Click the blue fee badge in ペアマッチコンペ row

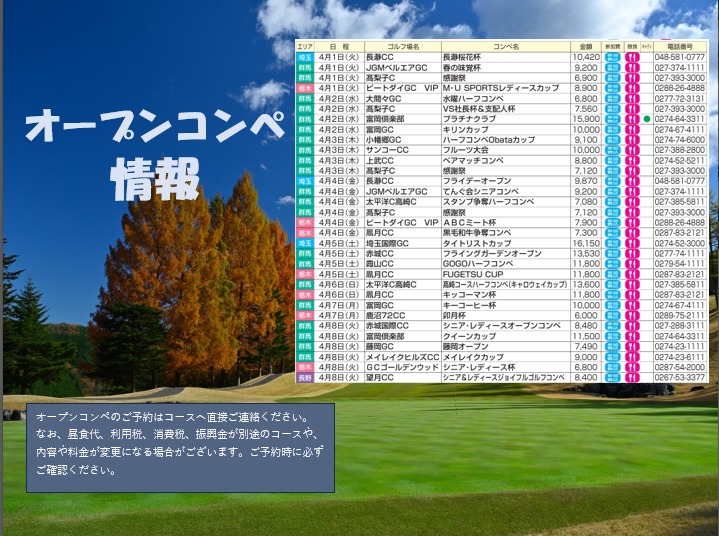tap(613, 160)
